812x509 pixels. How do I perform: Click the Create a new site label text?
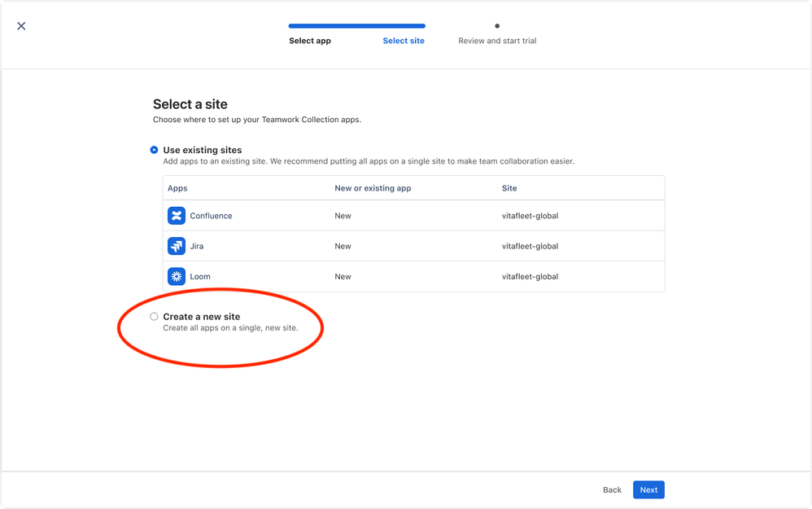tap(202, 316)
